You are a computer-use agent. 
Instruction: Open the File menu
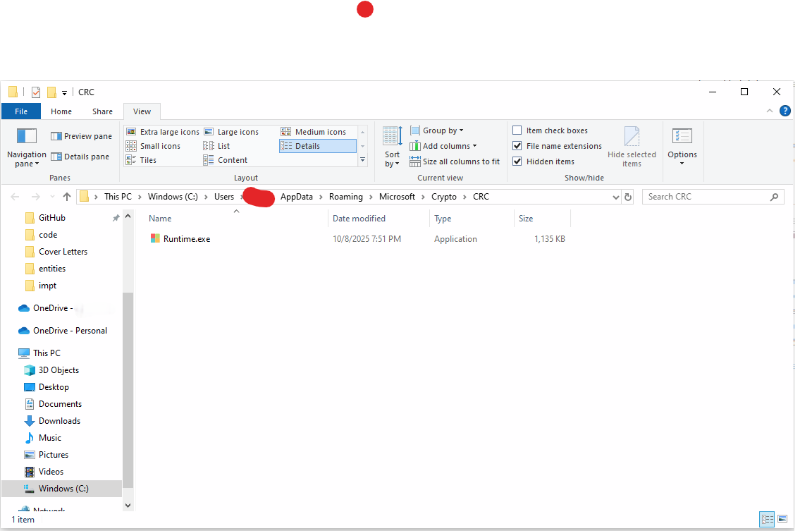tap(21, 111)
